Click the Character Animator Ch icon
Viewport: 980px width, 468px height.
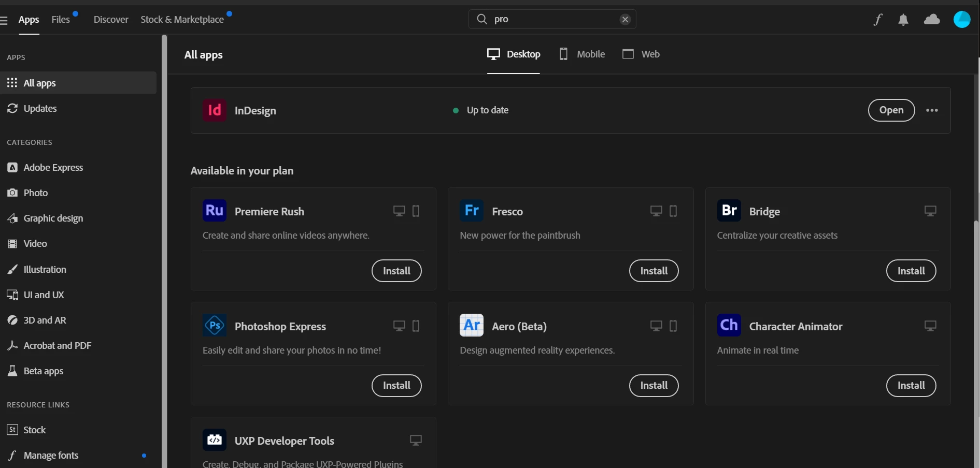point(729,326)
